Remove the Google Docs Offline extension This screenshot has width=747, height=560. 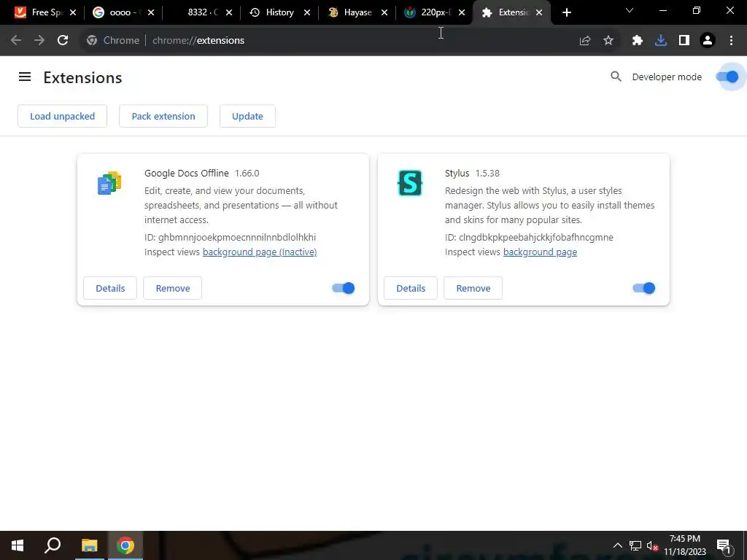click(x=172, y=288)
